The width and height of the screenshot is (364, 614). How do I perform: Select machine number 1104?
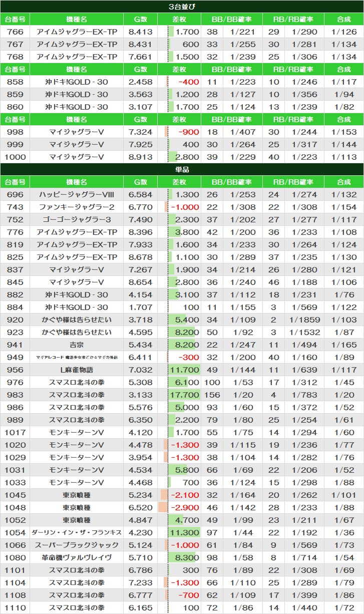pyautogui.click(x=15, y=582)
